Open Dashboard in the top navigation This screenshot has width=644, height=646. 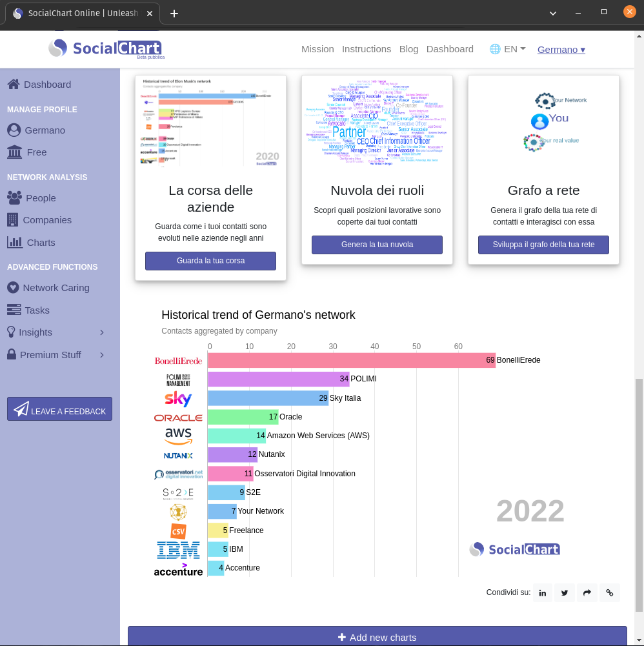(x=450, y=49)
